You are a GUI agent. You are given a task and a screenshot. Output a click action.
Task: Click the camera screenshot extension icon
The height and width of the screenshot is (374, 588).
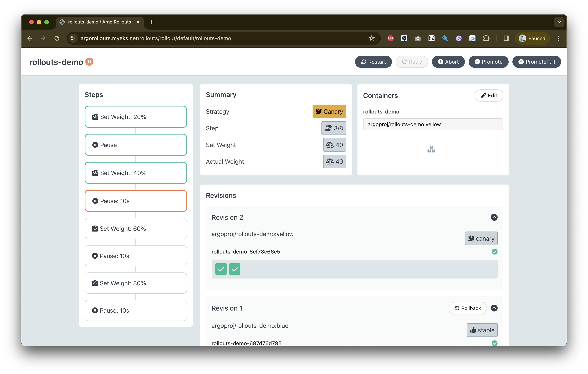(x=418, y=38)
